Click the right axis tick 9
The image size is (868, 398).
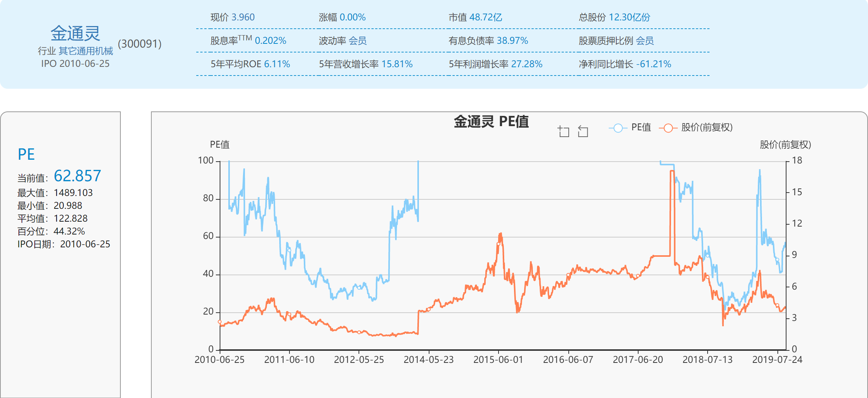(794, 255)
